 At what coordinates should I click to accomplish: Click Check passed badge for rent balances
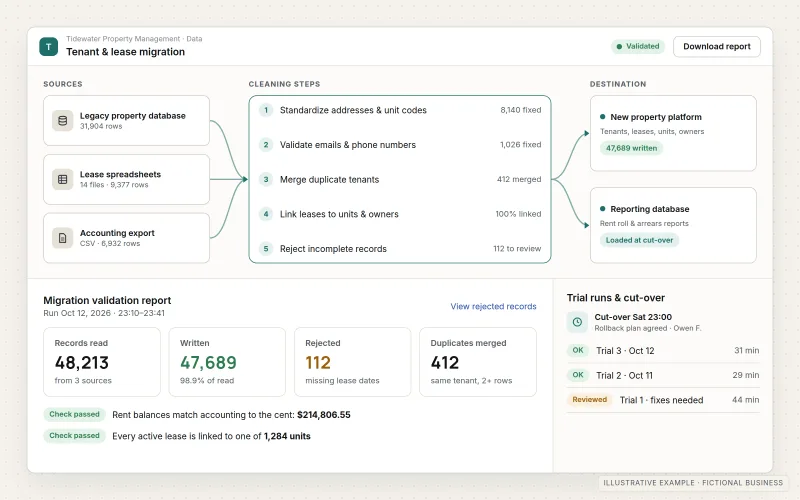[74, 414]
